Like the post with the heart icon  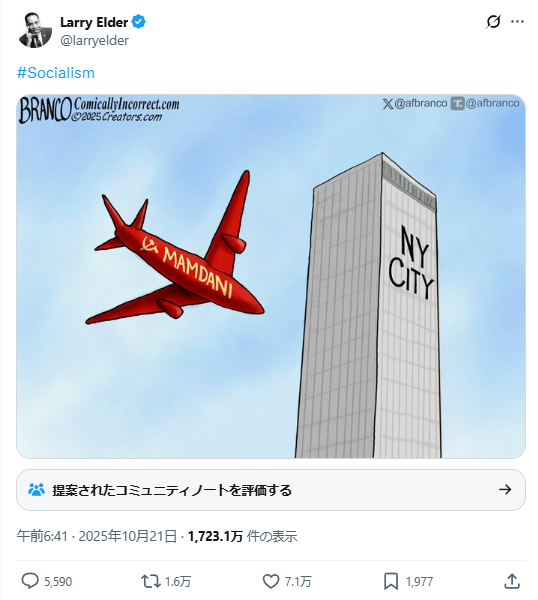pos(271,581)
